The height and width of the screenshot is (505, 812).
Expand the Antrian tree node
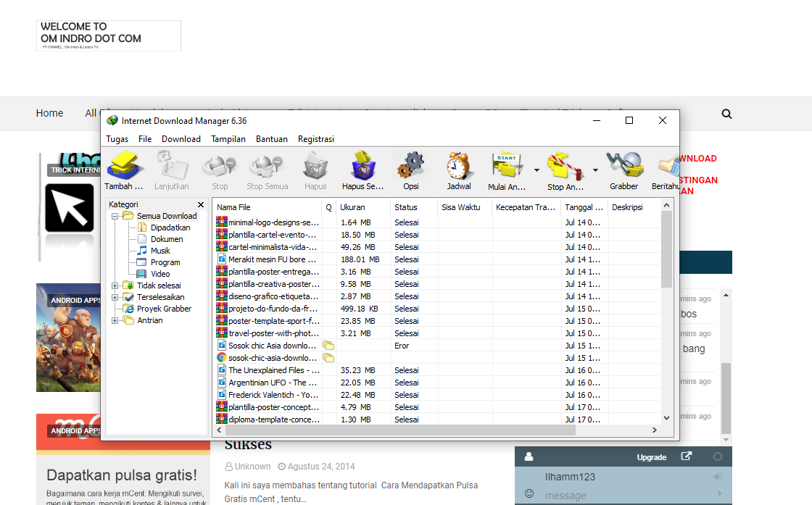[115, 321]
